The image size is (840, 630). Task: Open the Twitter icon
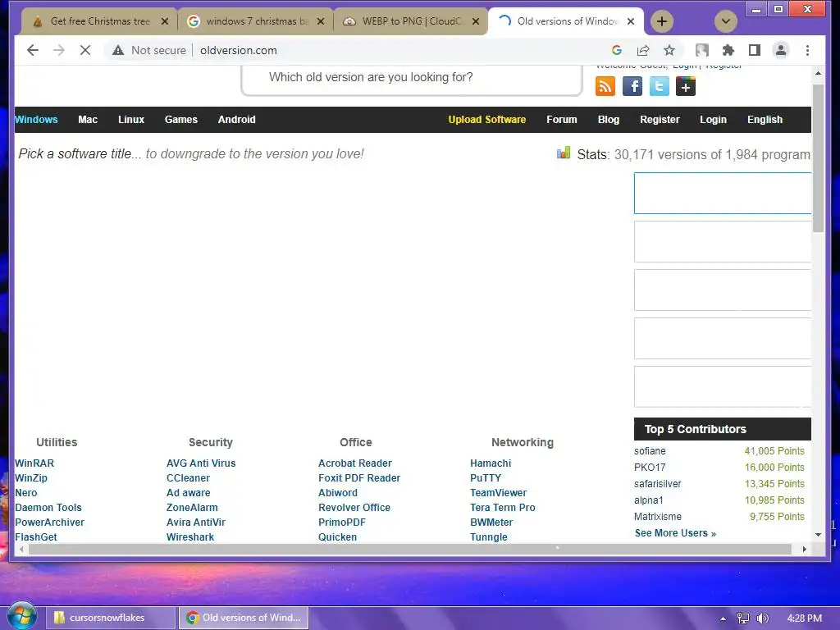(x=659, y=86)
